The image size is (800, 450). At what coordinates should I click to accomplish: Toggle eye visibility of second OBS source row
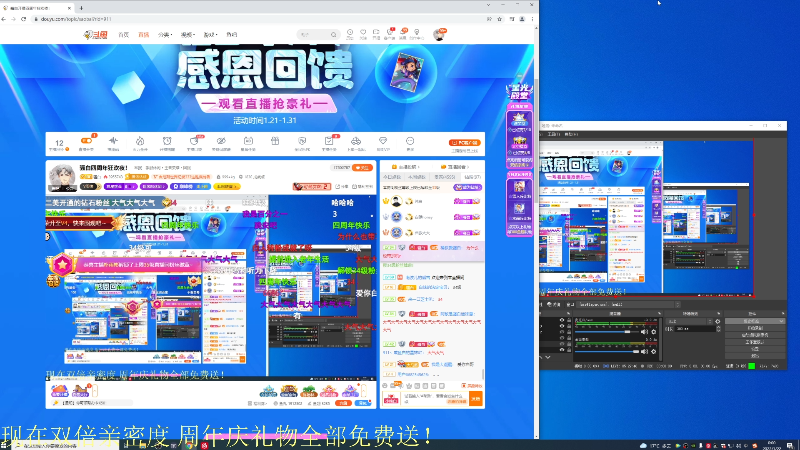pyautogui.click(x=562, y=327)
